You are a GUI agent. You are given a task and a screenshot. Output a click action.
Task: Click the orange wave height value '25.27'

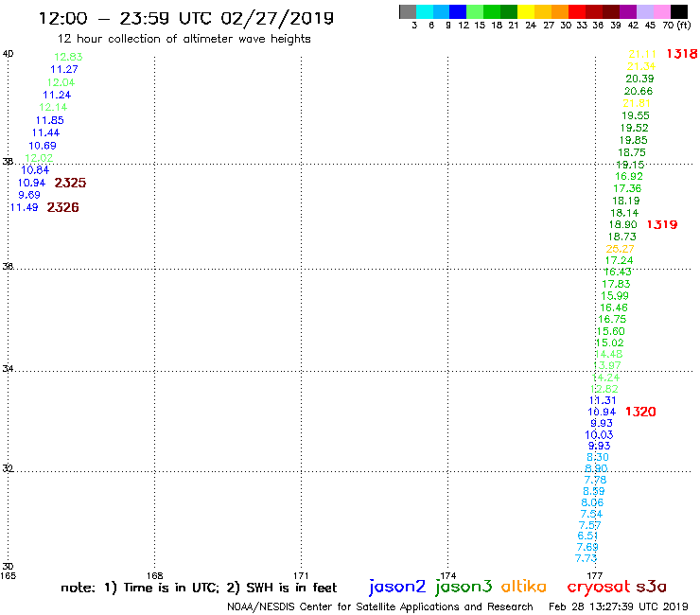click(621, 249)
